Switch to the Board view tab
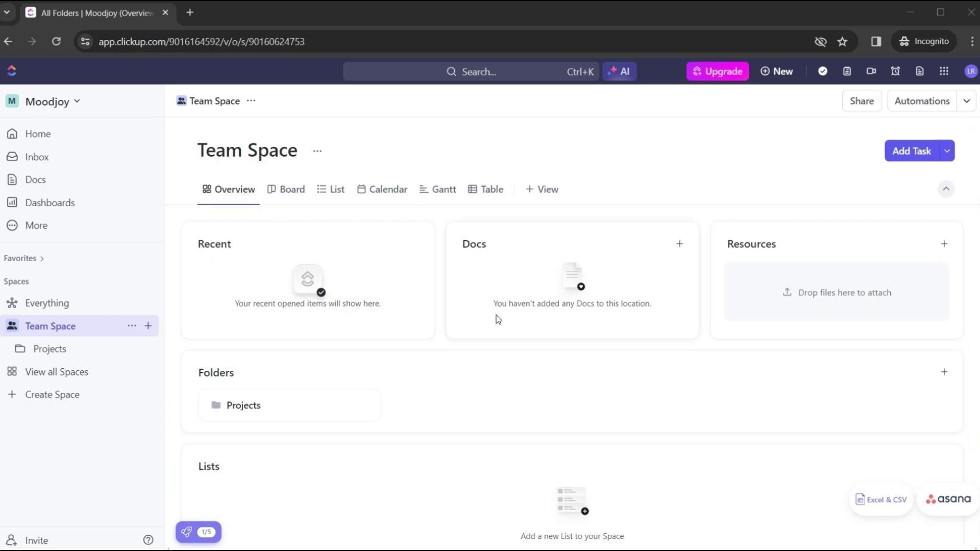Screen dimensions: 980x551 click(x=286, y=189)
